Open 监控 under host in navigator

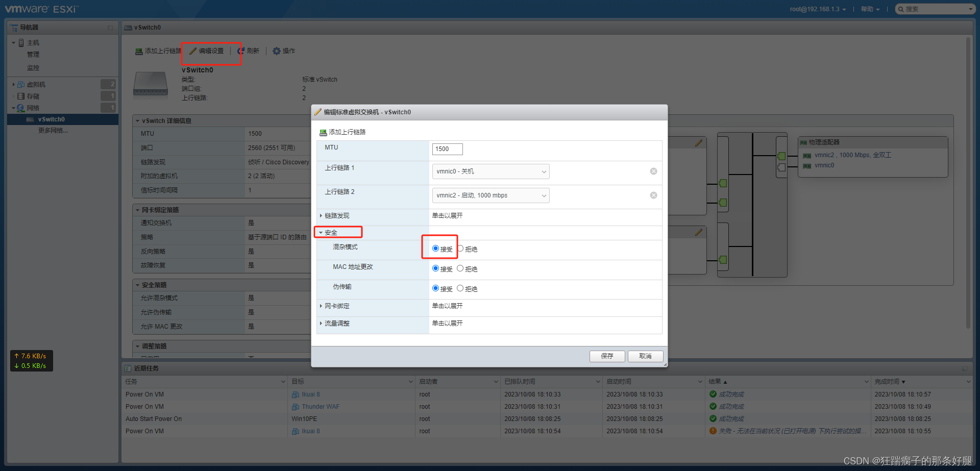pos(33,68)
